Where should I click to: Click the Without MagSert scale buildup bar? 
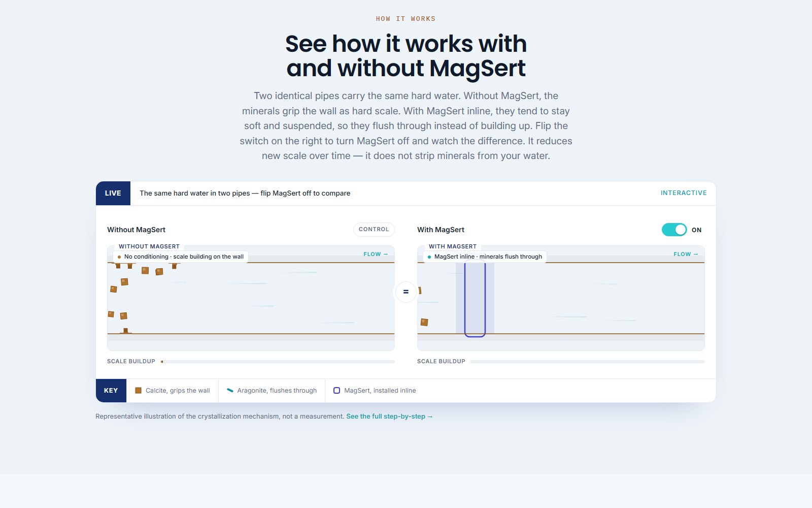(x=278, y=362)
